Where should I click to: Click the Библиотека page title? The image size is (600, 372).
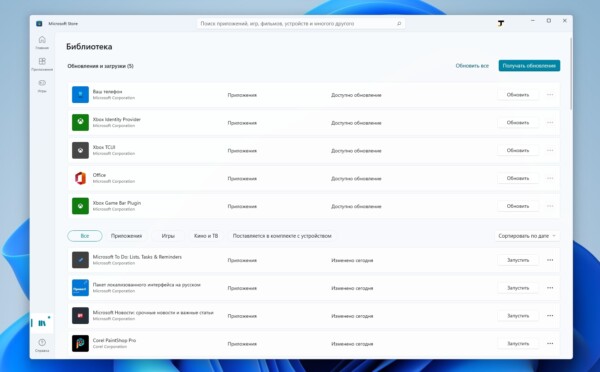(89, 47)
